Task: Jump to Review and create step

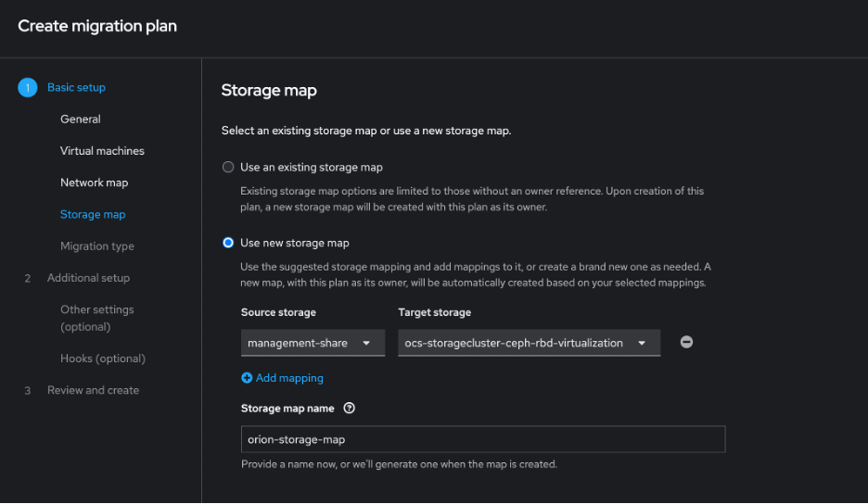Action: pyautogui.click(x=93, y=390)
